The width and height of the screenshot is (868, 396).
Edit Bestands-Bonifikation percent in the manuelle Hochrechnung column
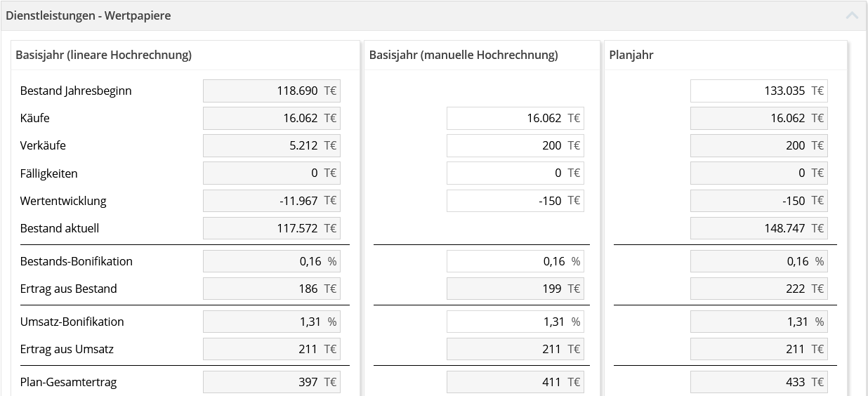pyautogui.click(x=515, y=261)
